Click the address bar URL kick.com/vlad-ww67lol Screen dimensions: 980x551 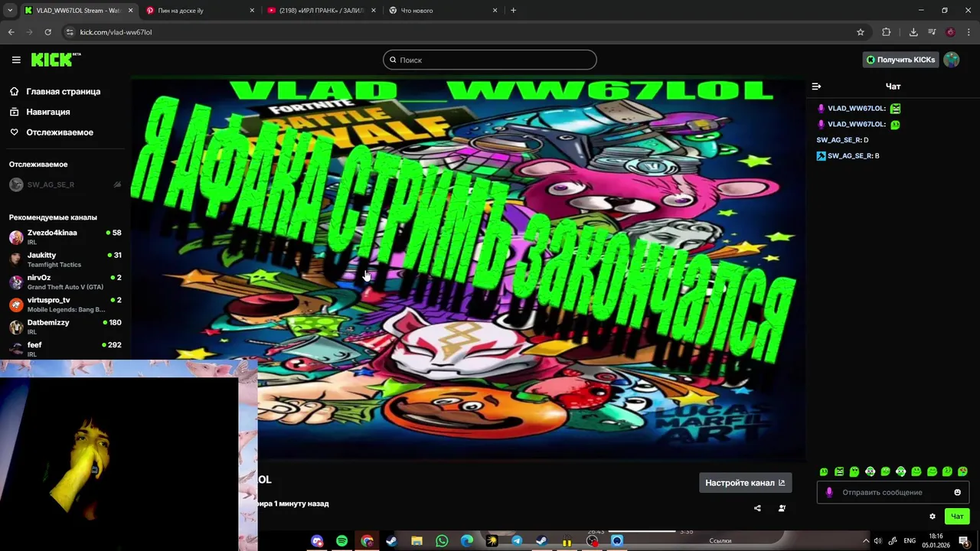click(x=116, y=32)
